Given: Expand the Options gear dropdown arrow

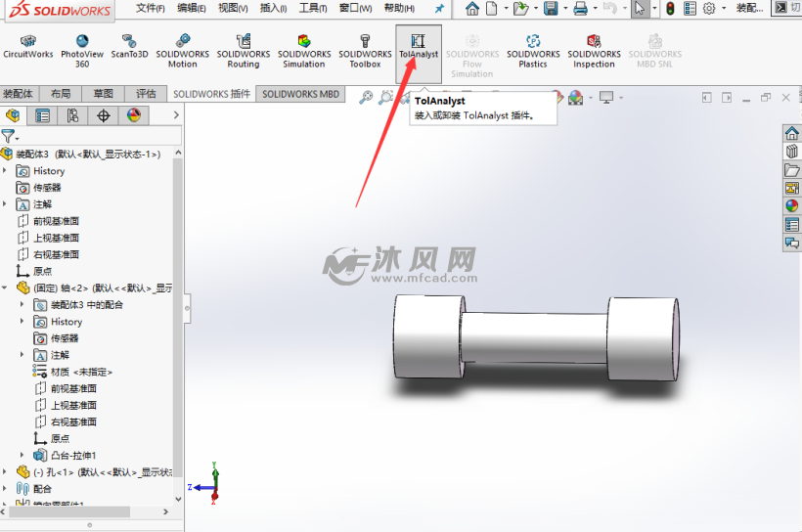Looking at the screenshot, I should coord(724,8).
